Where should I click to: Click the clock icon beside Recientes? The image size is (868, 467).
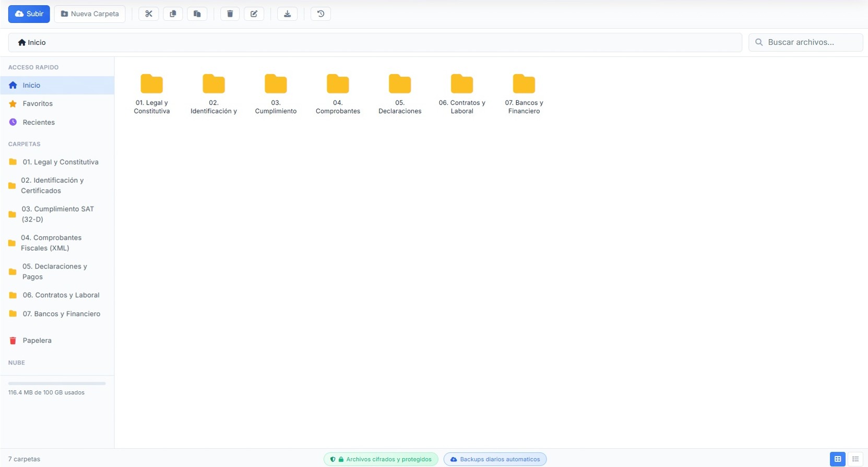point(13,122)
